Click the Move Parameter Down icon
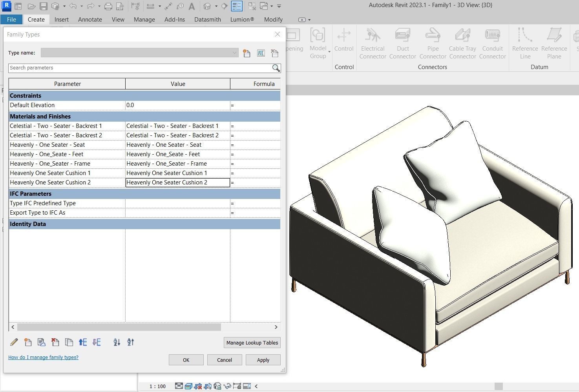The height and width of the screenshot is (392, 579). click(97, 342)
